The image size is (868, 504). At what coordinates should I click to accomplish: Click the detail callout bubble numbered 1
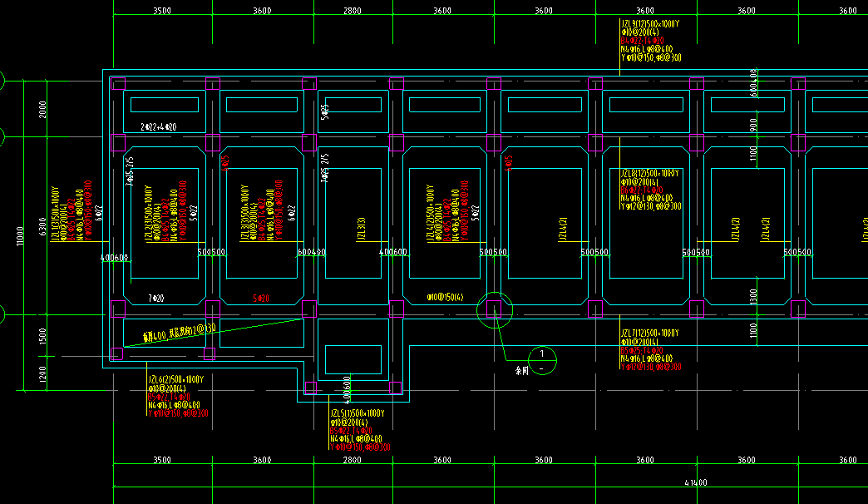pos(542,361)
